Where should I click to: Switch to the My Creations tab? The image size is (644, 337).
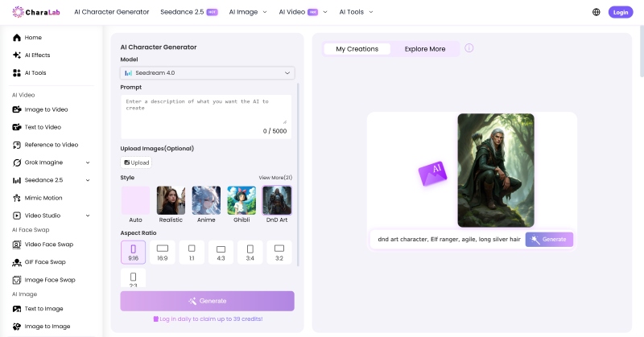(x=357, y=49)
